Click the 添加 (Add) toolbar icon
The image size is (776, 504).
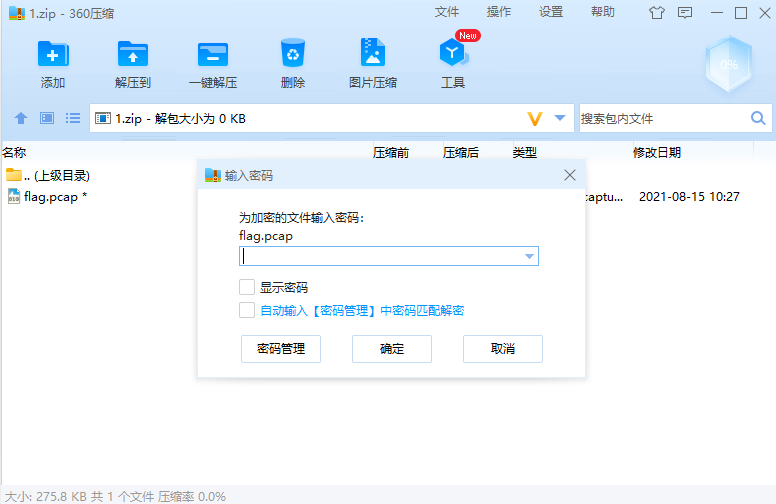(53, 53)
